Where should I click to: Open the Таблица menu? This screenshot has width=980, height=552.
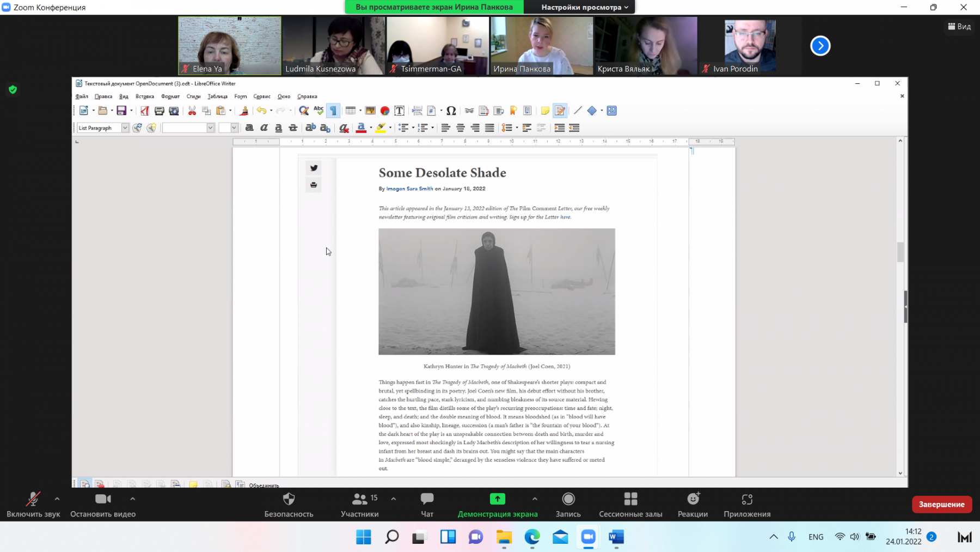click(x=217, y=96)
